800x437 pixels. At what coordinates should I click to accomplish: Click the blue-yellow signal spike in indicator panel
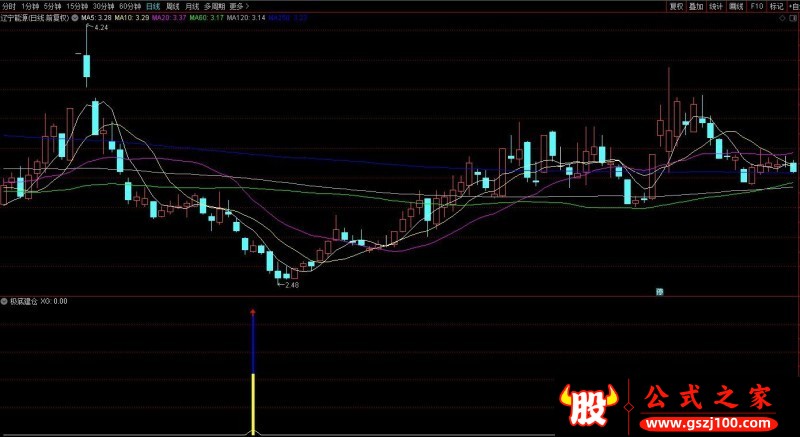tap(253, 373)
